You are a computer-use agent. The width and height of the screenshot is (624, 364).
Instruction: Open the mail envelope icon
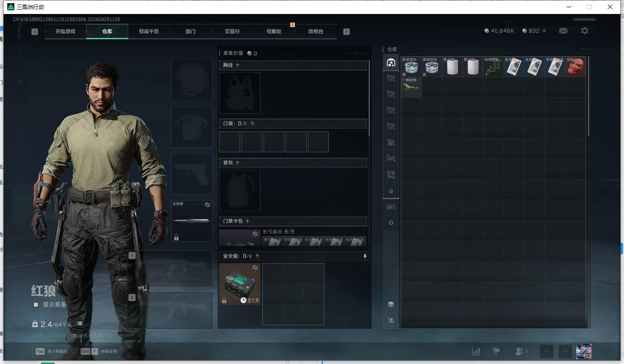pos(563,31)
